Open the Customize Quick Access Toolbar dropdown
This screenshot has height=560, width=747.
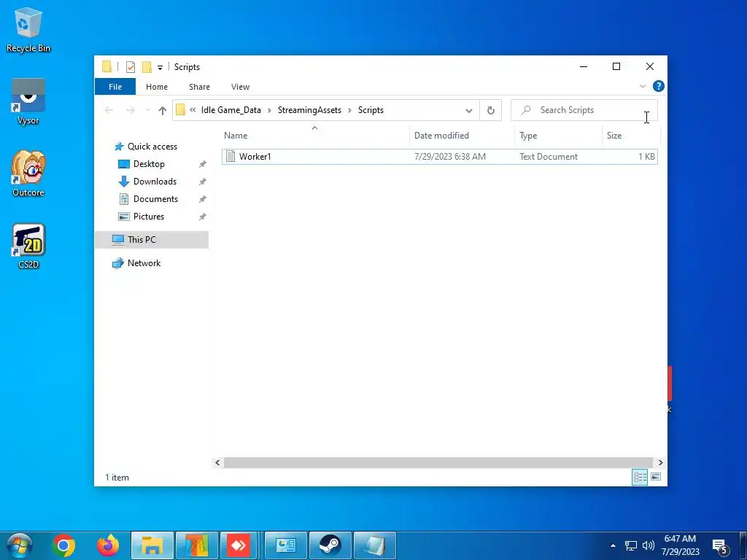[160, 68]
